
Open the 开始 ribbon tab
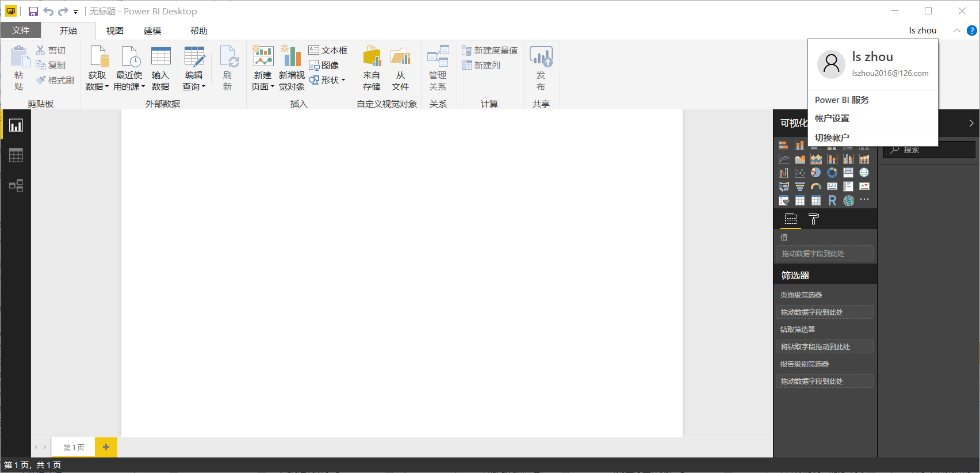pyautogui.click(x=68, y=30)
